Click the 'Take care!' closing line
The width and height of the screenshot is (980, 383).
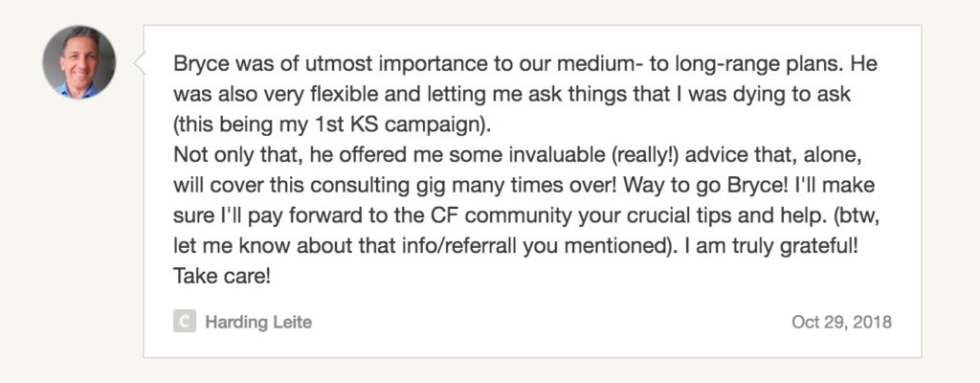coord(222,276)
